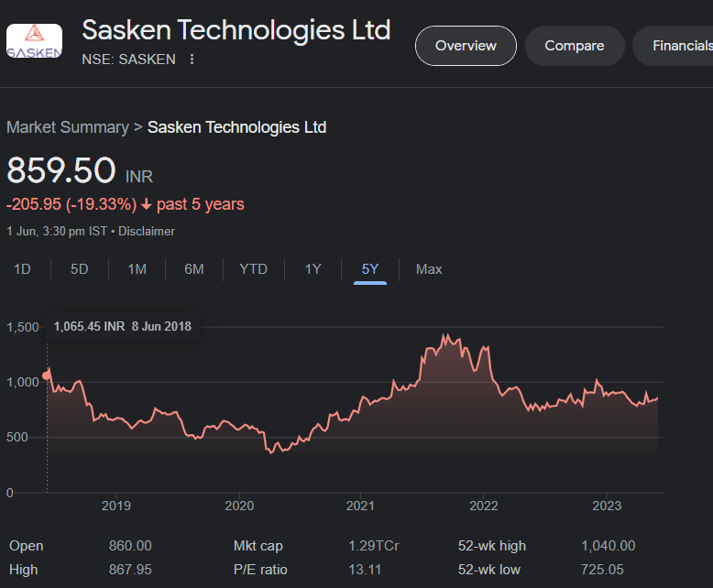Show the 6M chart range
Image resolution: width=713 pixels, height=588 pixels.
tap(193, 269)
